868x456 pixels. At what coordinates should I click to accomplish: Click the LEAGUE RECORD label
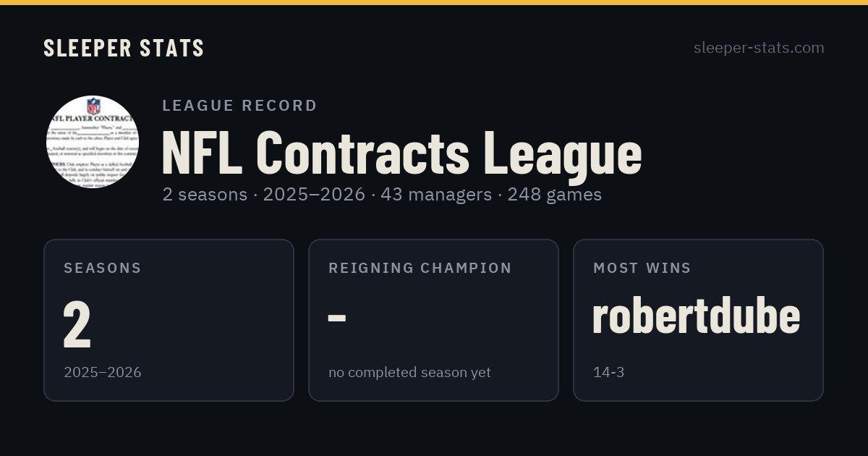coord(239,106)
